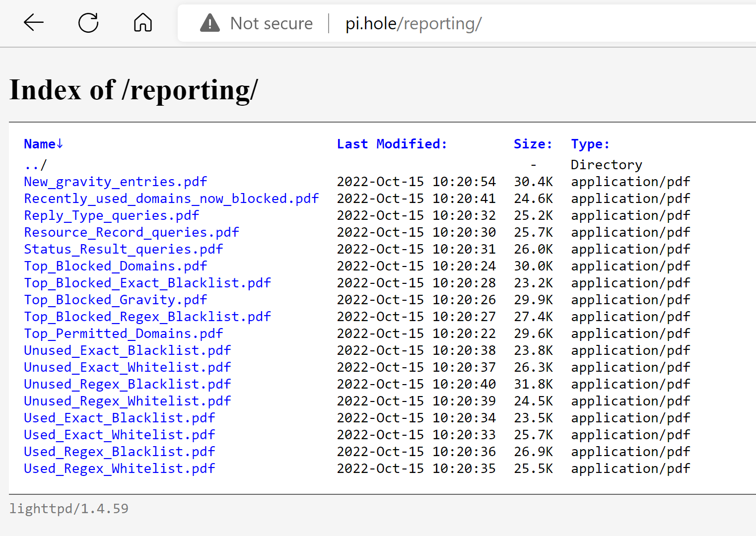Screen dimensions: 756x536
Task: Click the address bar showing pi.hole/reporting/
Action: point(412,23)
